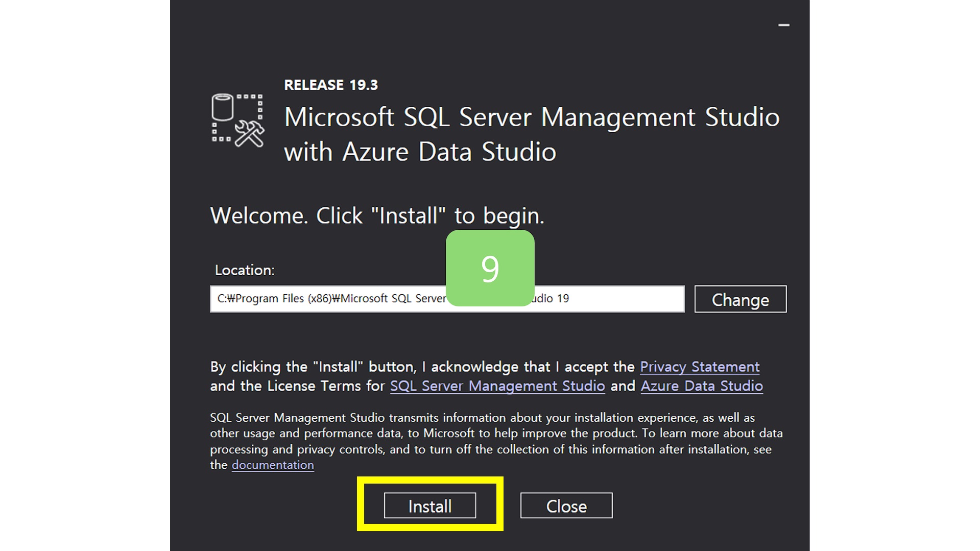Open the documentation link about data collection
This screenshot has height=551, width=980.
272,465
